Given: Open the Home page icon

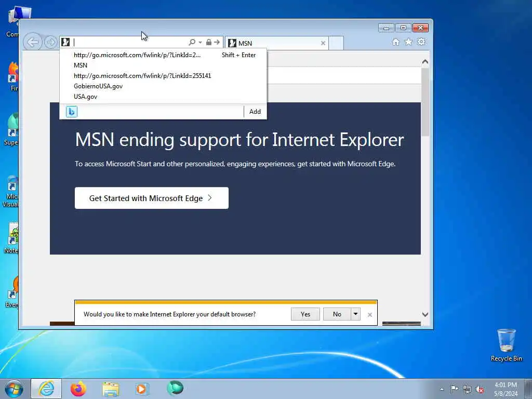Looking at the screenshot, I should click(395, 42).
